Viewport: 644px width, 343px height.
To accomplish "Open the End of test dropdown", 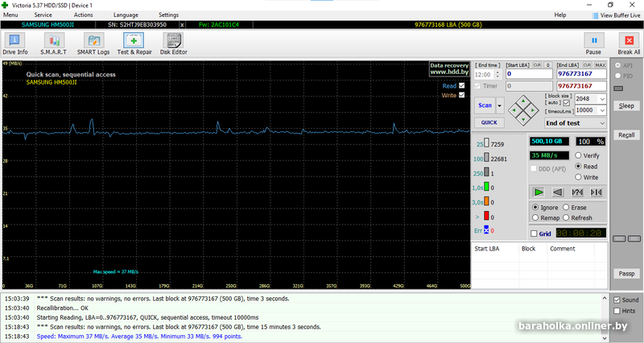I will click(x=602, y=123).
